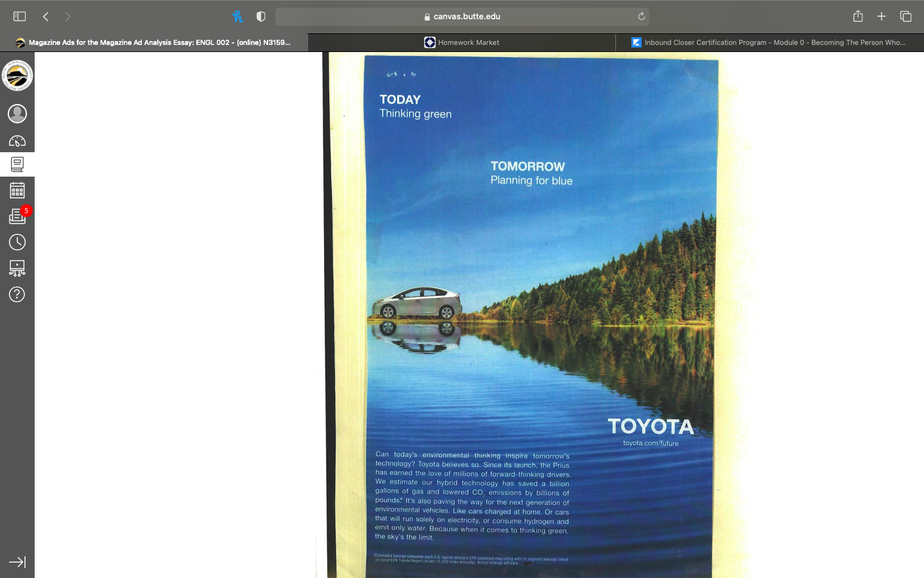
Task: Open the Canvas Inbox with 5 unread
Action: click(x=17, y=216)
